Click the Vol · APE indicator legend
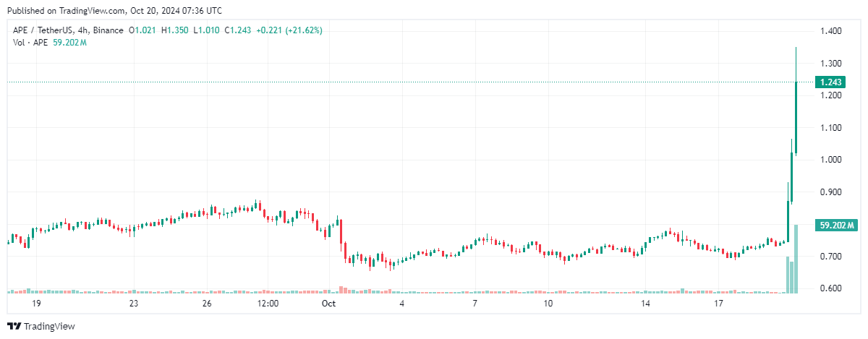Viewport: 868px width, 339px height. [30, 43]
